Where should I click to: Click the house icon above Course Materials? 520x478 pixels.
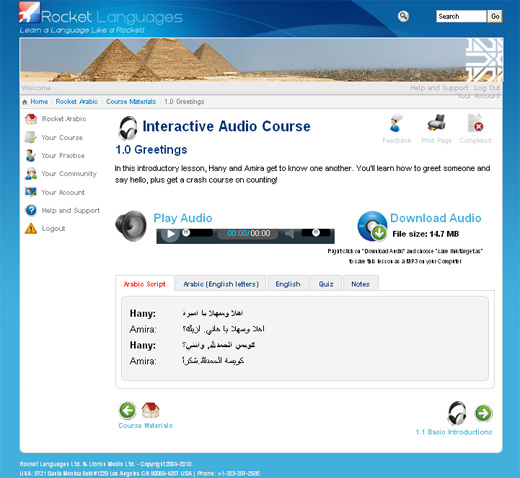150,410
